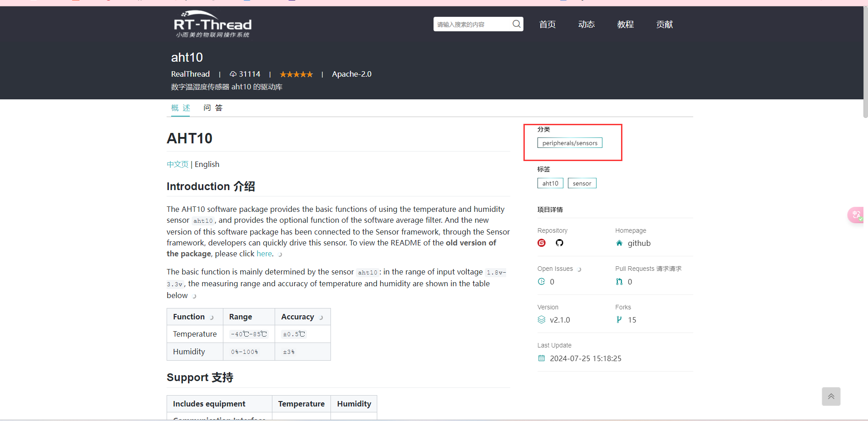This screenshot has width=868, height=421.
Task: Open the Gitee repository icon
Action: pos(542,243)
